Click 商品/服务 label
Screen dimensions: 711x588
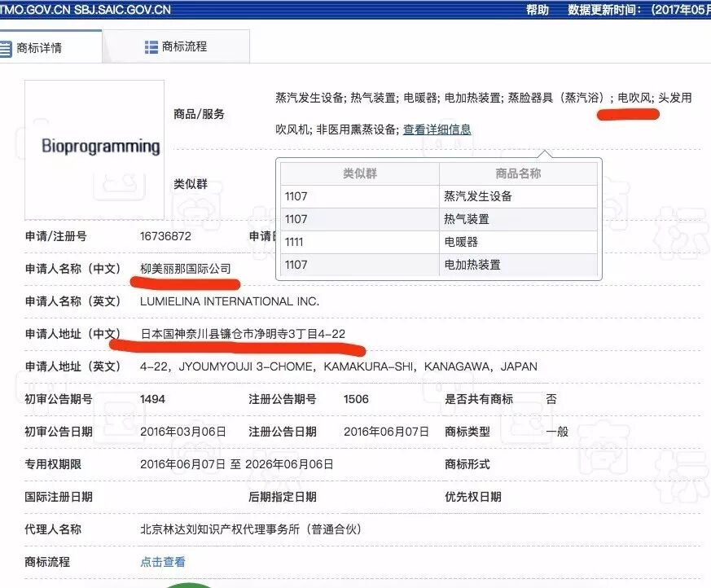click(x=199, y=114)
